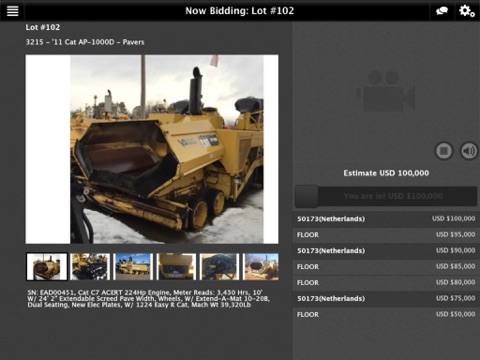Select the sixth, partly cut-off thumbnail

click(x=261, y=267)
